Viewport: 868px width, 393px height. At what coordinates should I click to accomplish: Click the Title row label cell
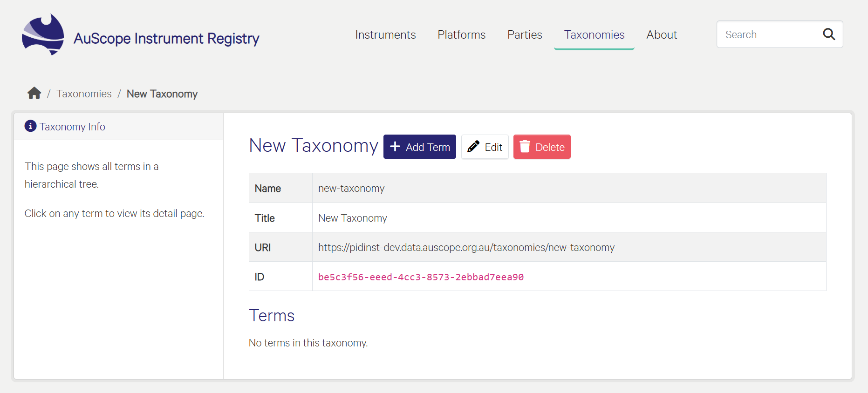(280, 218)
